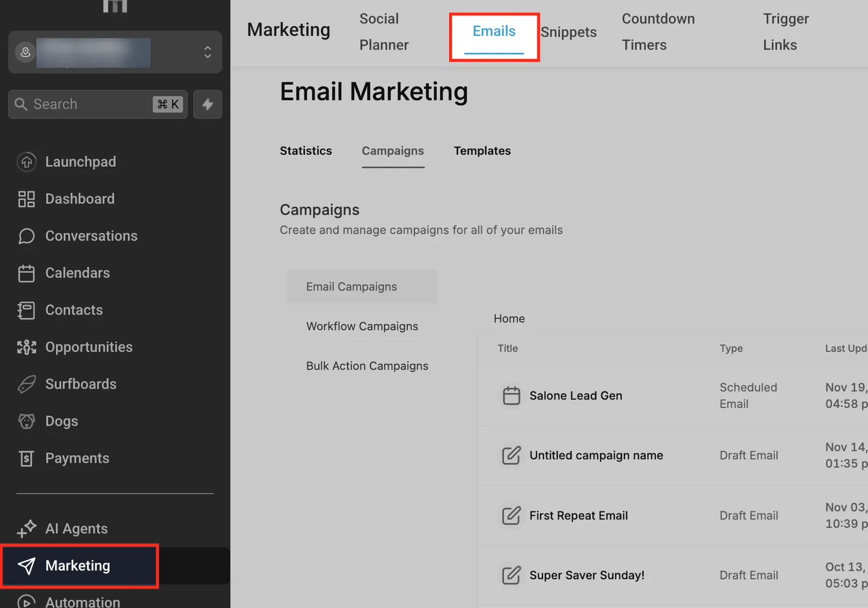Click the Type column header
Image resolution: width=868 pixels, height=608 pixels.
click(x=731, y=349)
